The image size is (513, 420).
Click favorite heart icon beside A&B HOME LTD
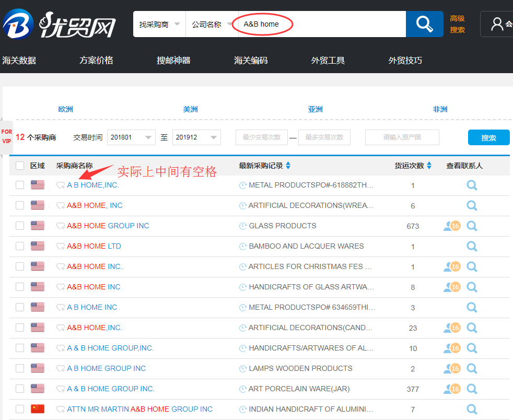click(61, 247)
